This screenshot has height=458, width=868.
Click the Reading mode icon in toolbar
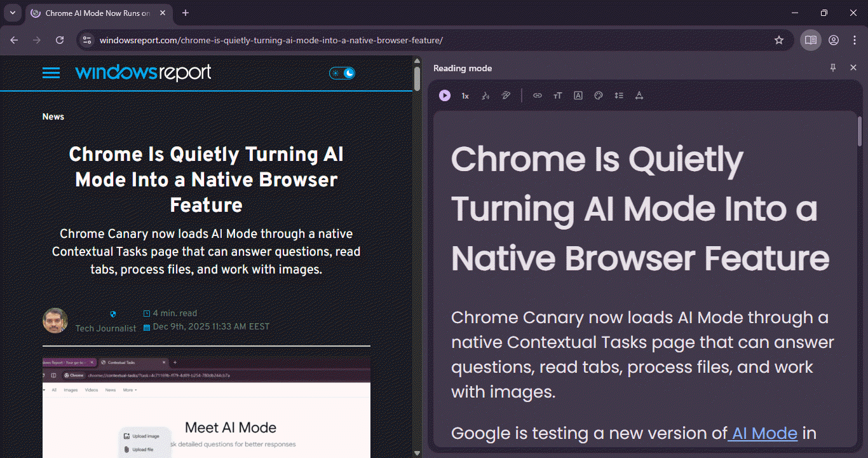[x=810, y=40]
